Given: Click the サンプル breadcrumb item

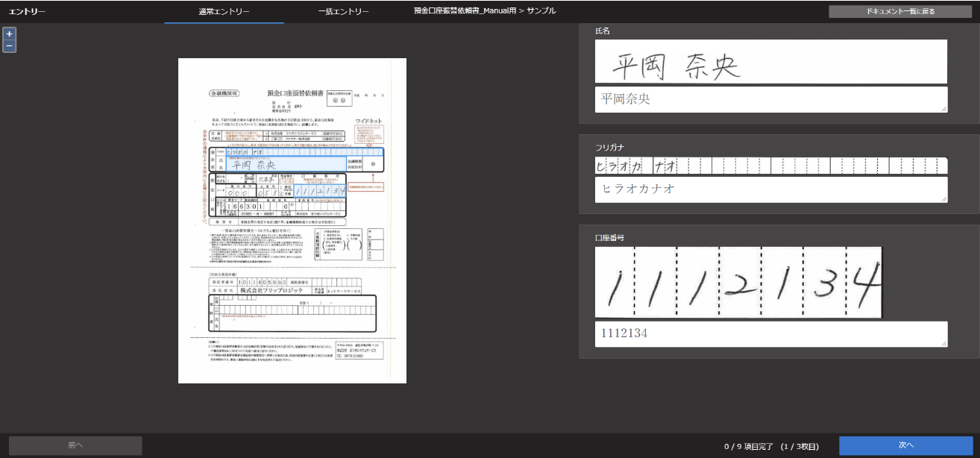Looking at the screenshot, I should (x=541, y=11).
